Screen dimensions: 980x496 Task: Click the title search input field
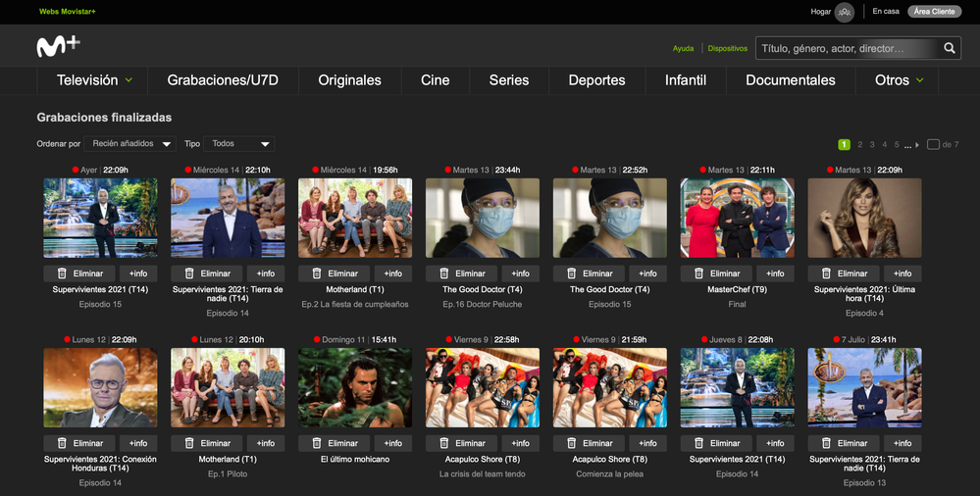coord(844,48)
